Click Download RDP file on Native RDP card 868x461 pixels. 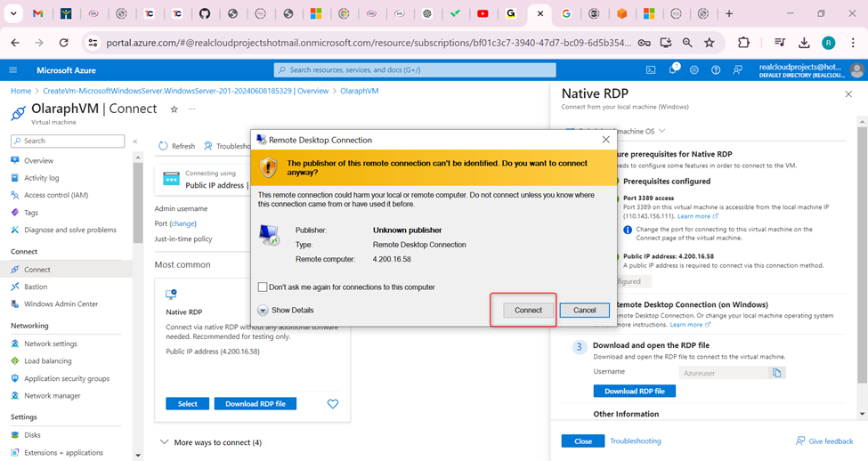click(x=256, y=404)
